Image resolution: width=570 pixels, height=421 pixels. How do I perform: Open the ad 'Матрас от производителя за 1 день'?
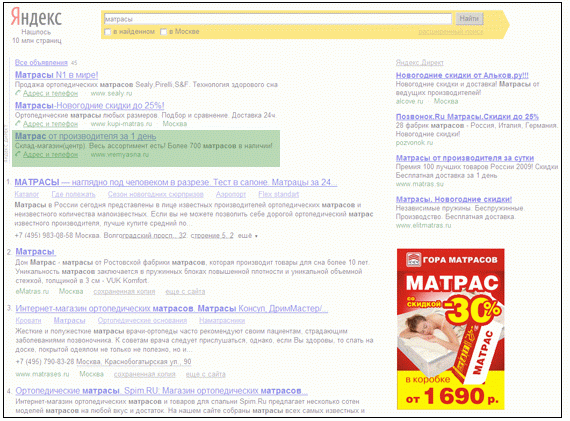click(x=85, y=136)
